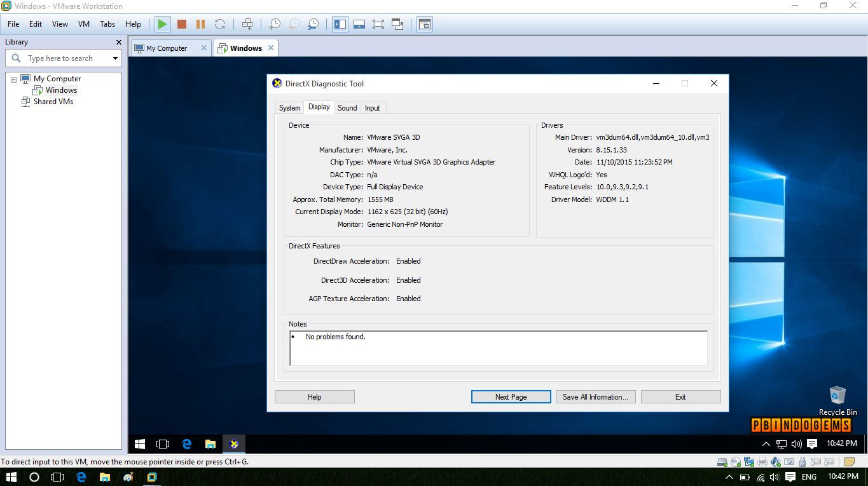
Task: Click the DirectX tool icon in guest taskbar
Action: [234, 444]
